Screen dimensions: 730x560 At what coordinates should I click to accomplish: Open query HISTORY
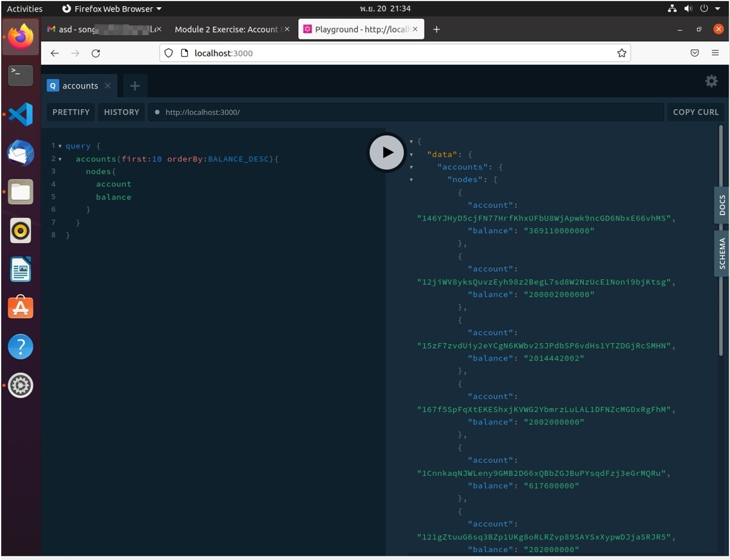[121, 112]
